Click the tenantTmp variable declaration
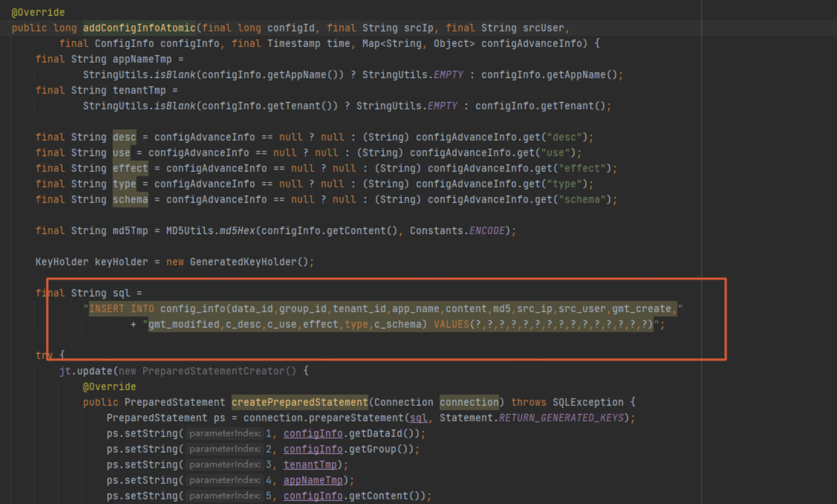 (139, 90)
